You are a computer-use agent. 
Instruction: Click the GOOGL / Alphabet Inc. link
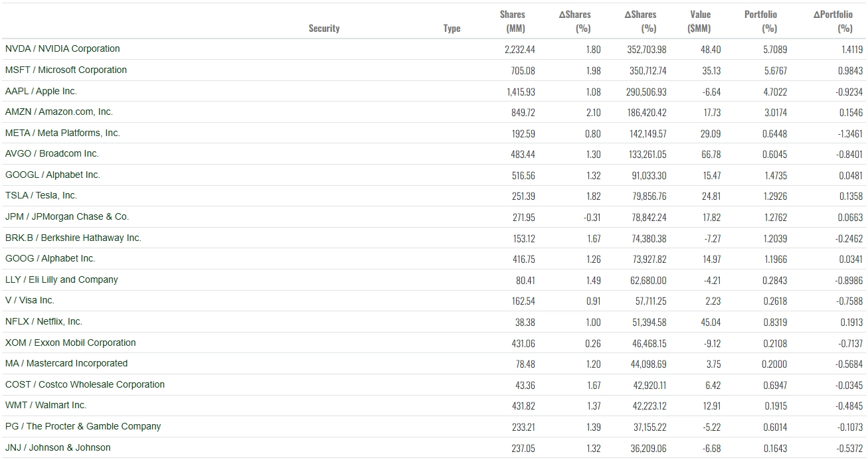pyautogui.click(x=52, y=175)
